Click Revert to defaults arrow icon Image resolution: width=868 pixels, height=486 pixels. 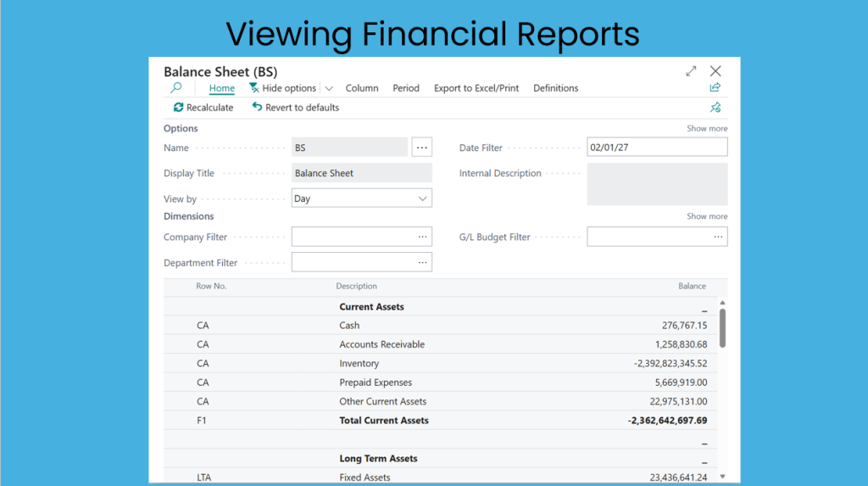point(257,108)
